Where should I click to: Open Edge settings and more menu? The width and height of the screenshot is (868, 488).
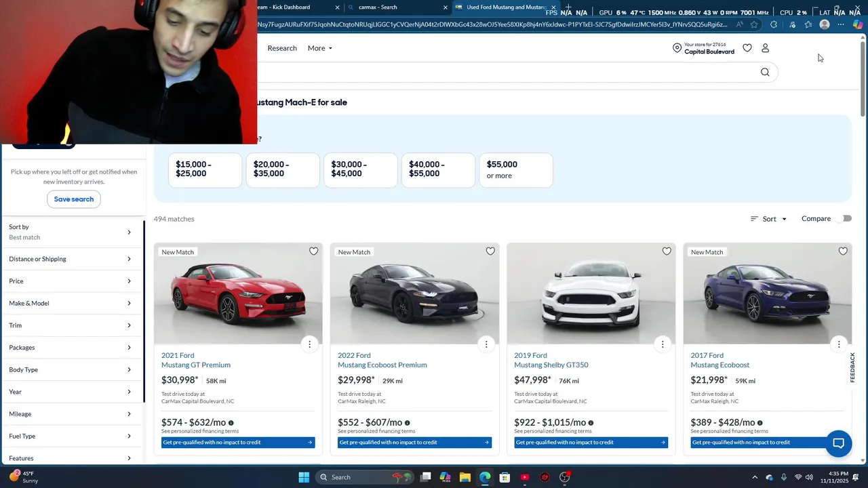pos(841,25)
